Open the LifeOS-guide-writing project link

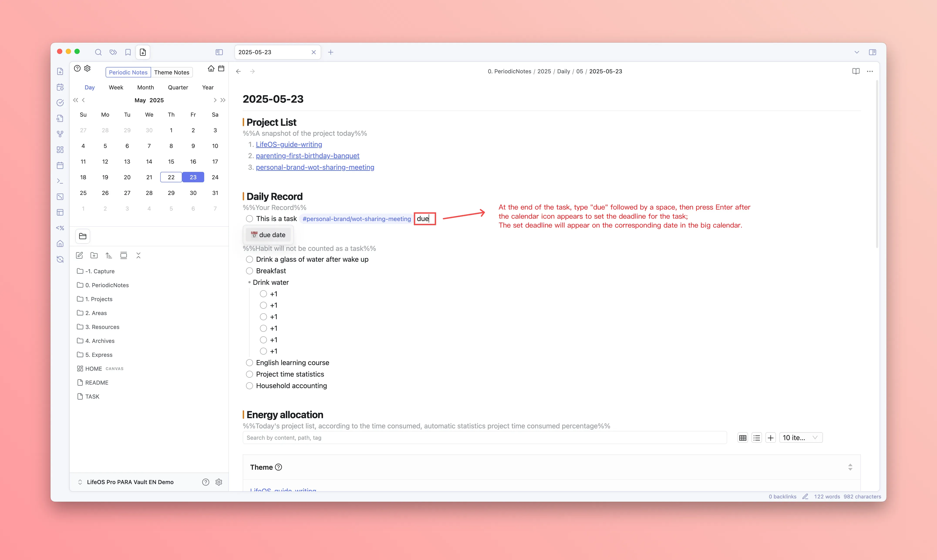point(289,144)
